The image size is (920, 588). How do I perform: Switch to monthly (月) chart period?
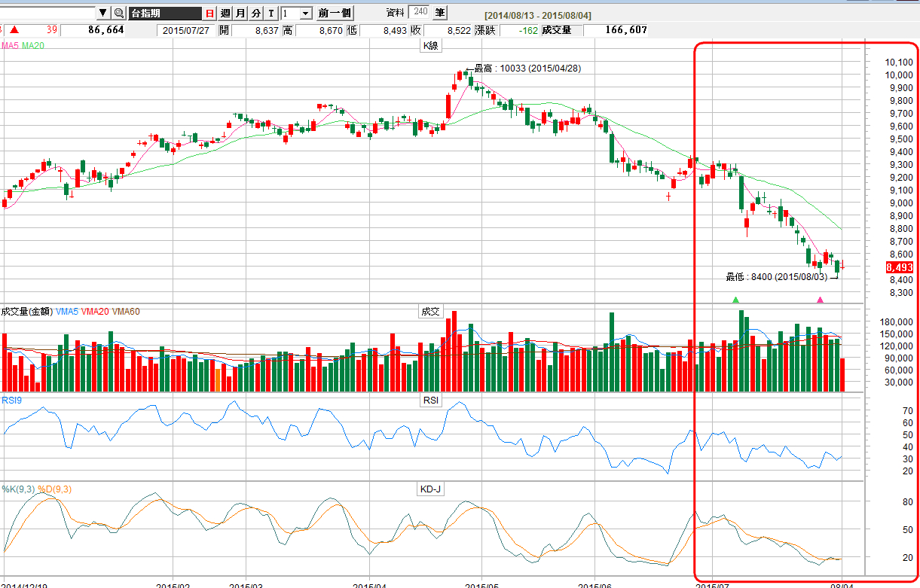[240, 14]
